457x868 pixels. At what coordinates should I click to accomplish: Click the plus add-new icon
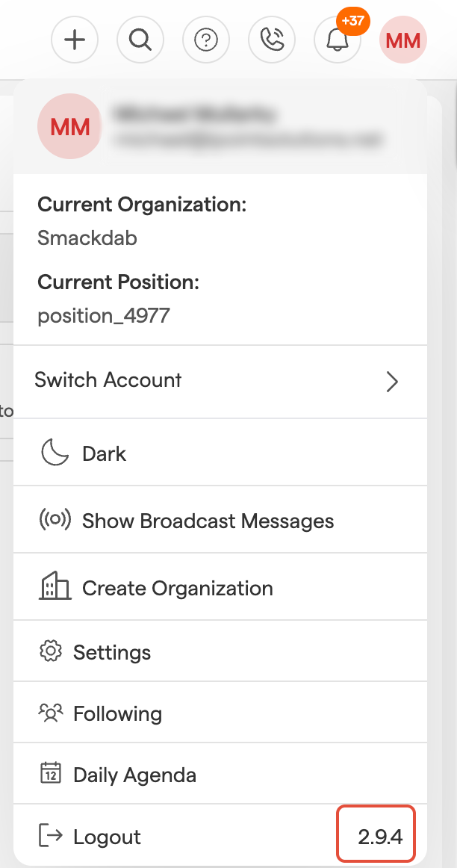(x=75, y=40)
